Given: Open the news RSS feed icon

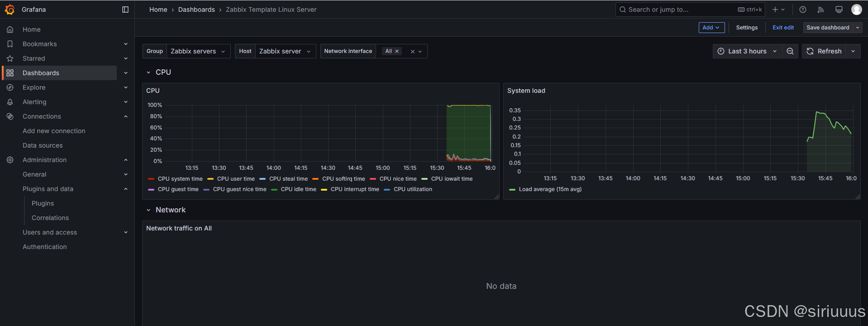Looking at the screenshot, I should (820, 10).
